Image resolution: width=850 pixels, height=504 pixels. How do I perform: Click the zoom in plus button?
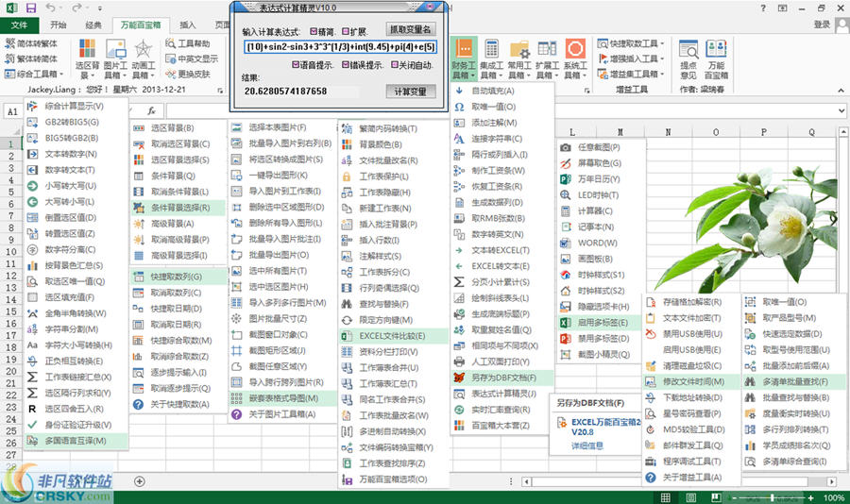click(810, 497)
